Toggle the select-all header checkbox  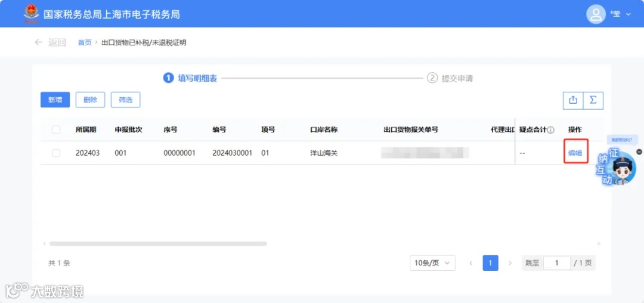pos(56,130)
